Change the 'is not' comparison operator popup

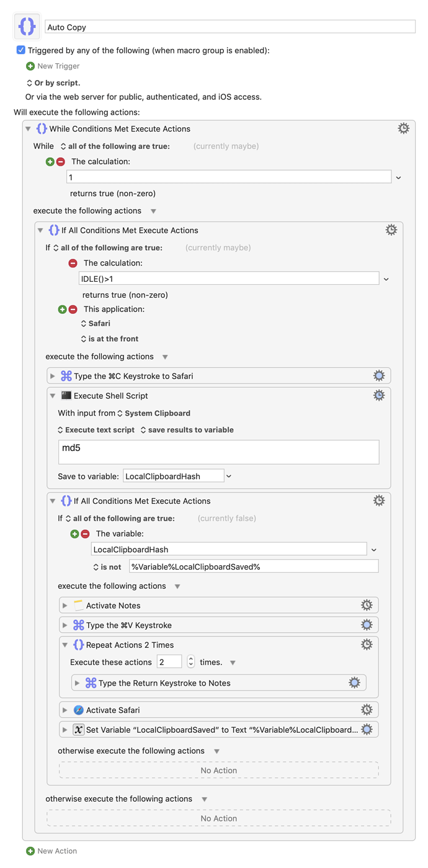(107, 567)
